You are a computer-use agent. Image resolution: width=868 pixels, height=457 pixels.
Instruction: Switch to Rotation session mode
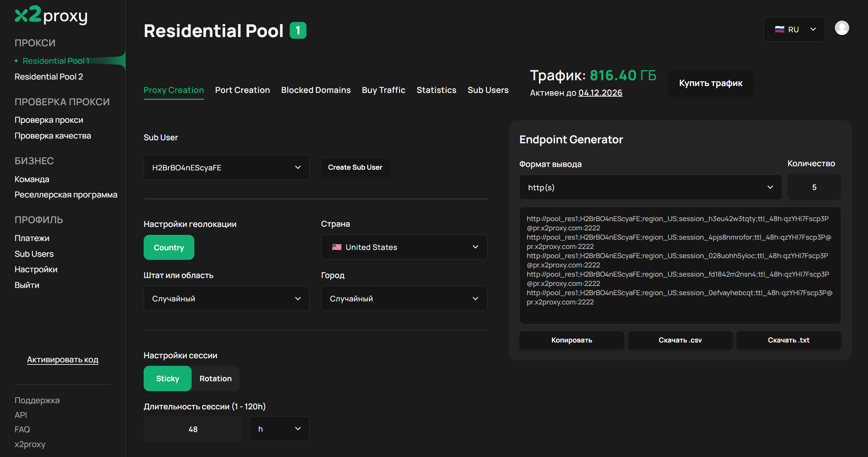216,378
